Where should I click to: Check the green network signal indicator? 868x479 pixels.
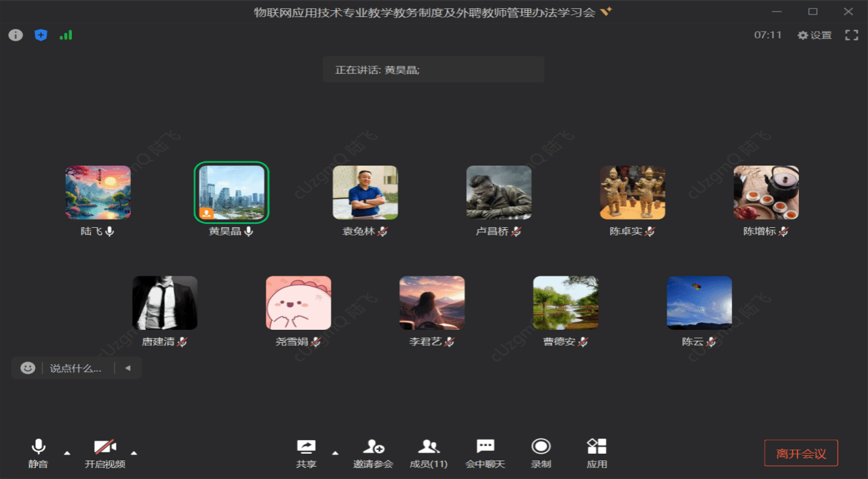tap(66, 35)
